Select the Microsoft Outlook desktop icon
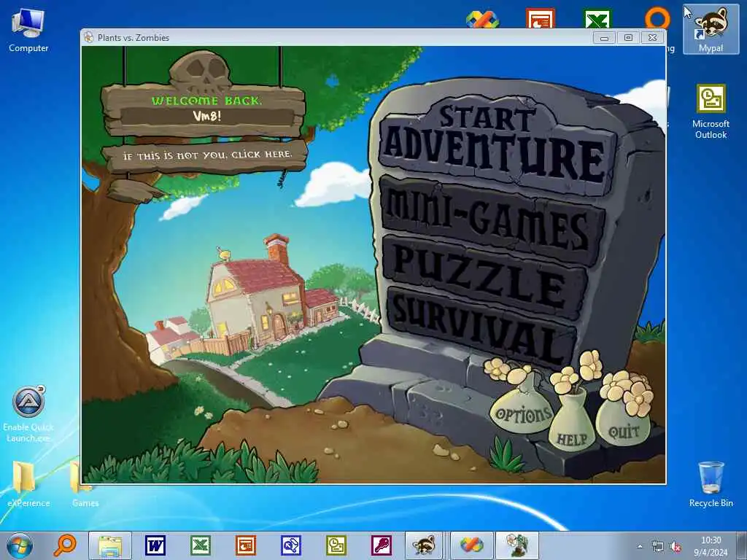This screenshot has height=560, width=747. coord(711,112)
